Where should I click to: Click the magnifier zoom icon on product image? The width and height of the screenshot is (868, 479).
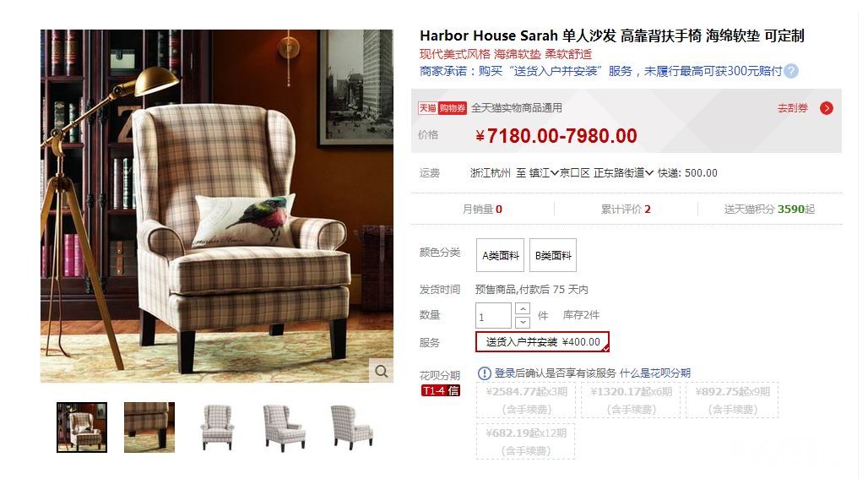coord(382,371)
